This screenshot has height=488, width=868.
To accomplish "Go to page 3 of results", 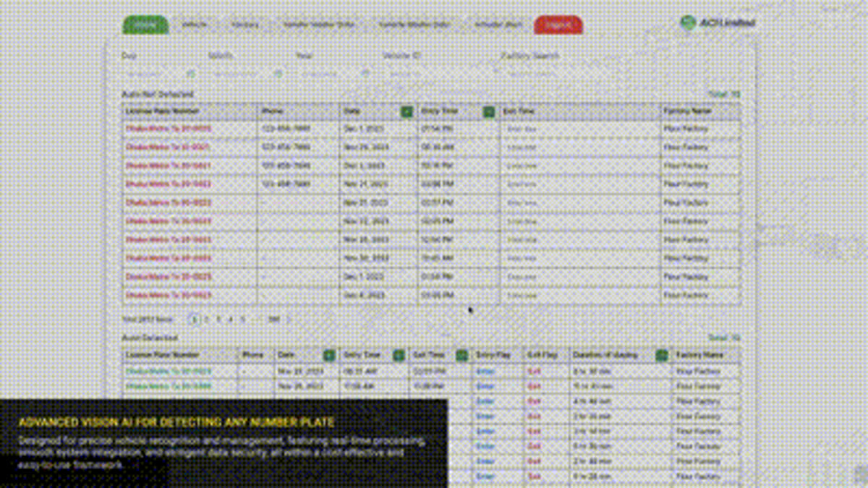I will 219,319.
